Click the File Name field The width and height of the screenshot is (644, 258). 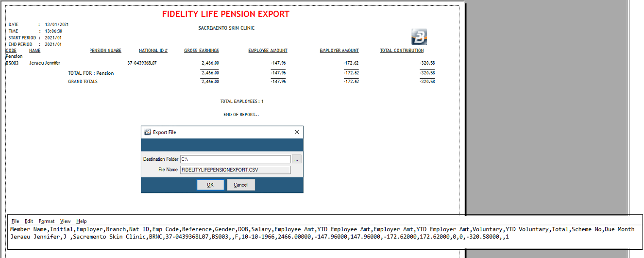pos(235,170)
